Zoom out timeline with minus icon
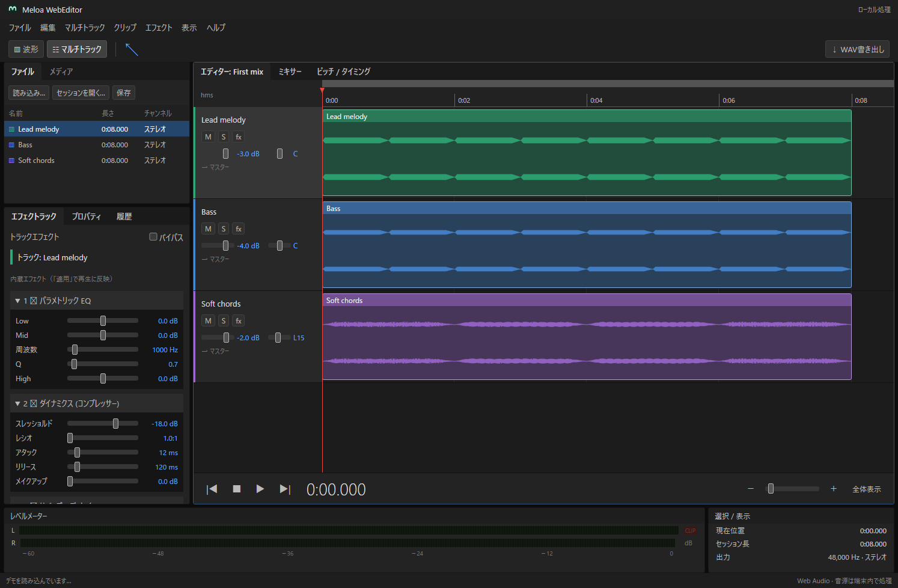 coord(751,489)
